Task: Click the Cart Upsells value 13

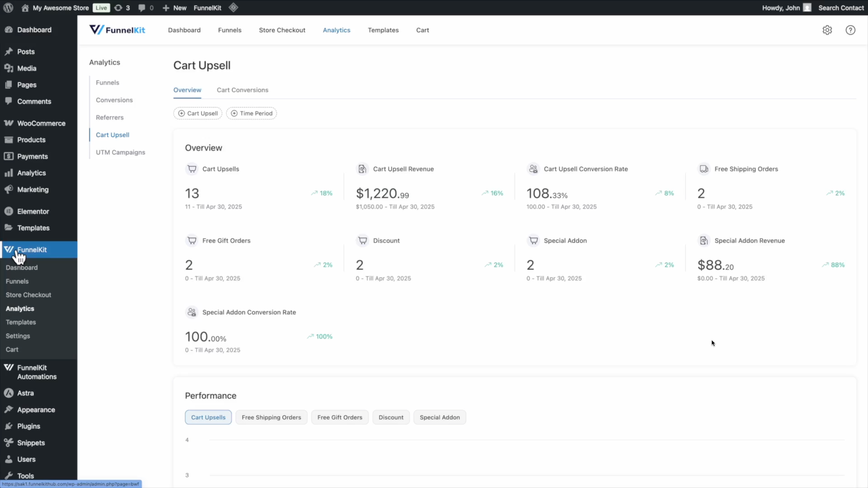Action: [x=192, y=193]
